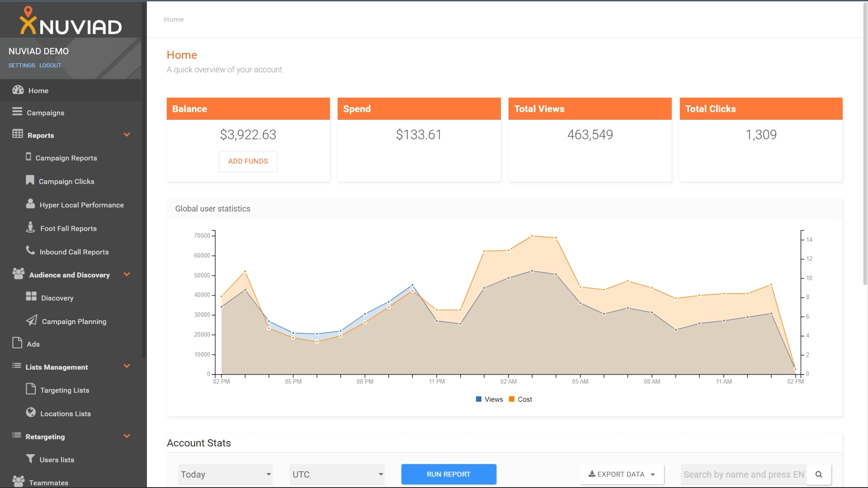868x488 pixels.
Task: Click the Campaign Planning paper plane icon
Action: pos(32,320)
